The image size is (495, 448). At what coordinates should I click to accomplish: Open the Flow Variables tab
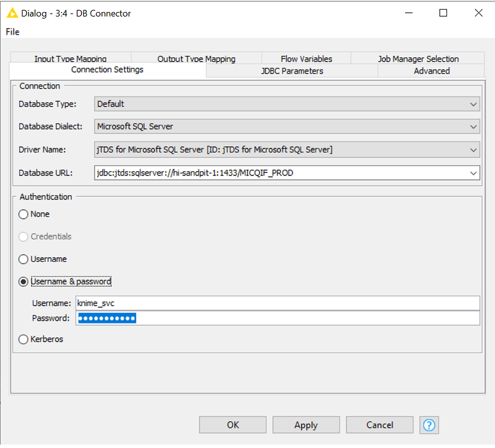(306, 59)
